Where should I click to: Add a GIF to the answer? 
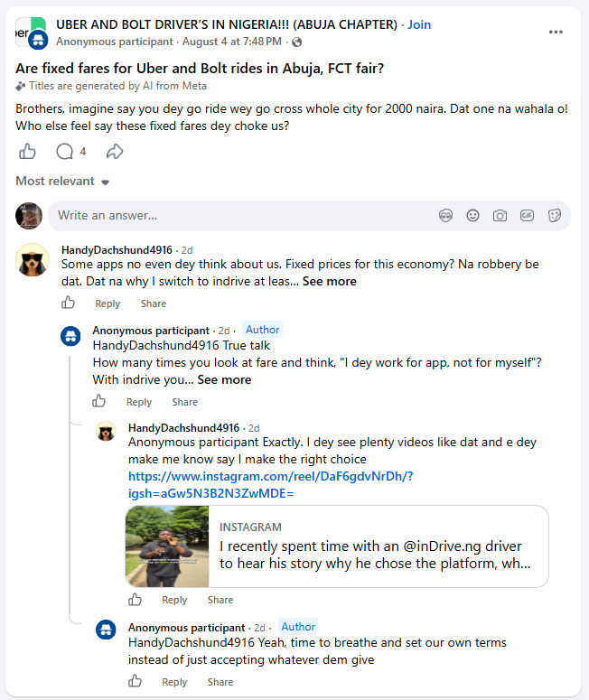[527, 216]
